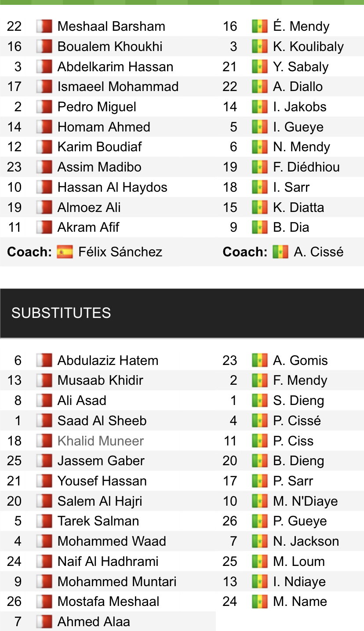364x631 pixels.
Task: Click the Qatar flag next to Ahmed Alaa
Action: (44, 622)
